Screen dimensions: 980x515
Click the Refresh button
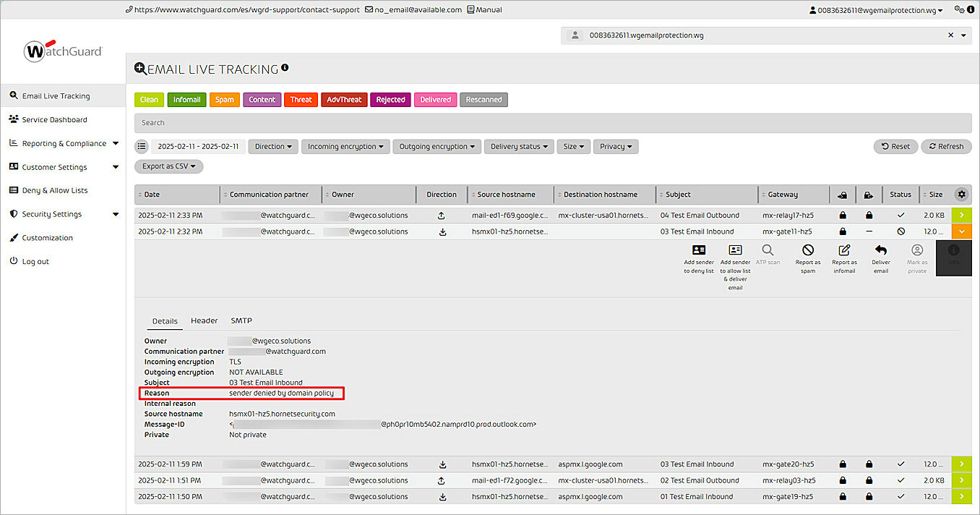point(946,146)
